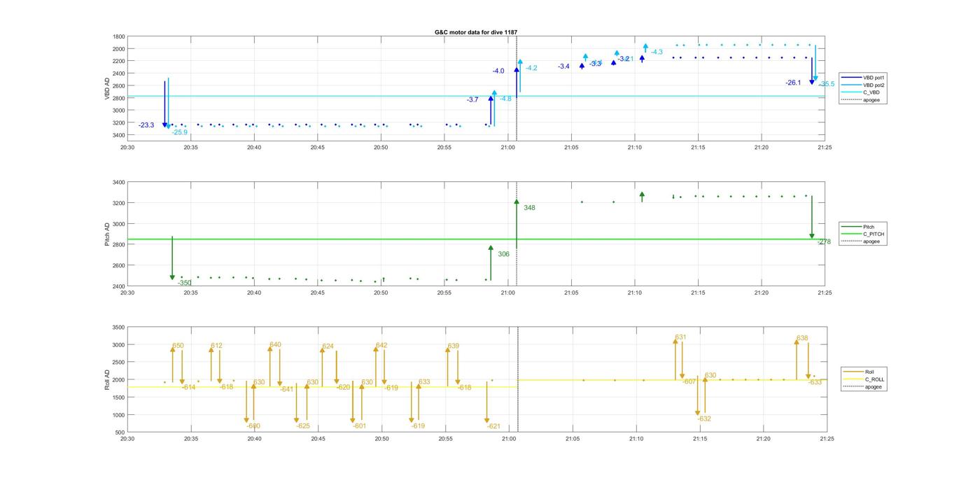Screen dimensions: 980x485
Task: Click the '631' roll data label
Action: point(680,338)
